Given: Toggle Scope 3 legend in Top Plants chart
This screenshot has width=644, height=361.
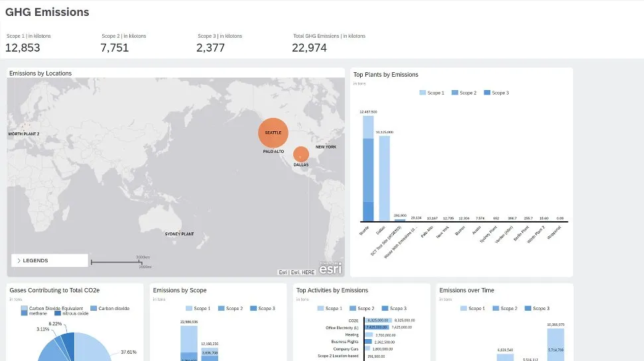Looking at the screenshot, I should click(497, 93).
